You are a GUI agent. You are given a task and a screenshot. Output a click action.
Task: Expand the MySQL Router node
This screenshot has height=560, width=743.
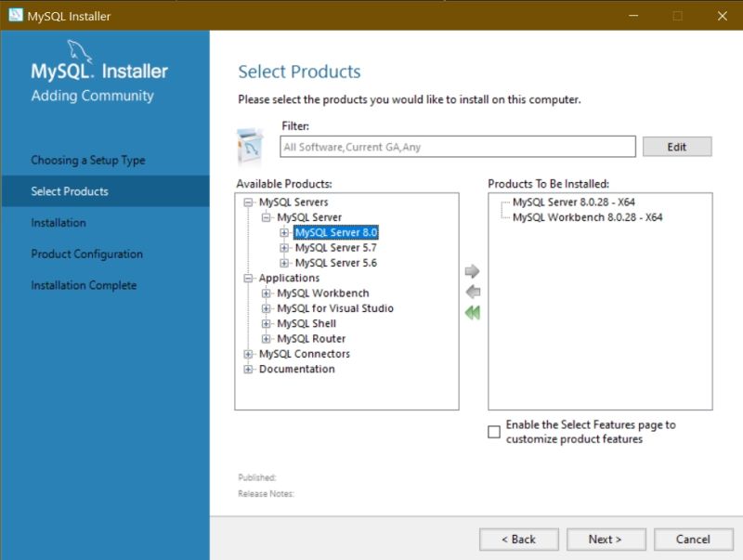coord(266,339)
